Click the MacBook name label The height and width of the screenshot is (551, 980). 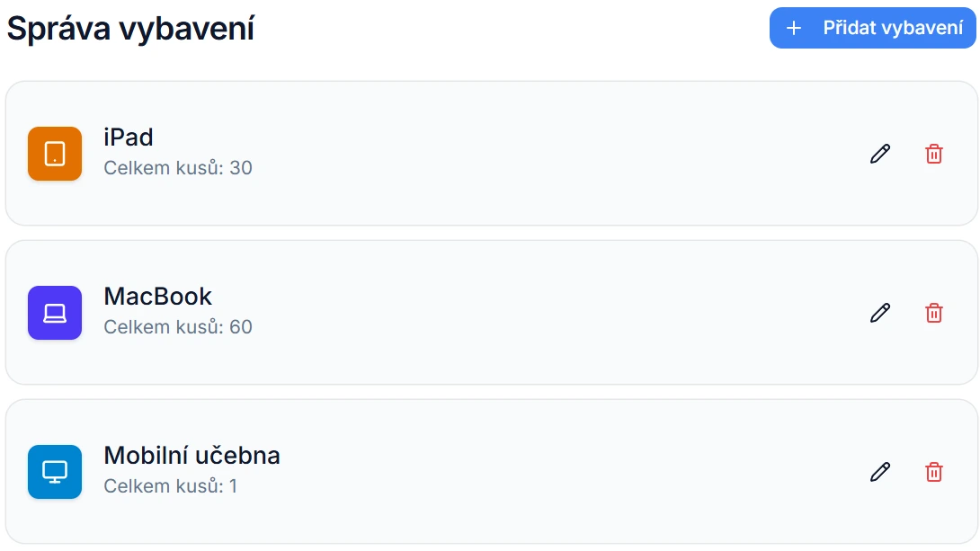coord(159,296)
